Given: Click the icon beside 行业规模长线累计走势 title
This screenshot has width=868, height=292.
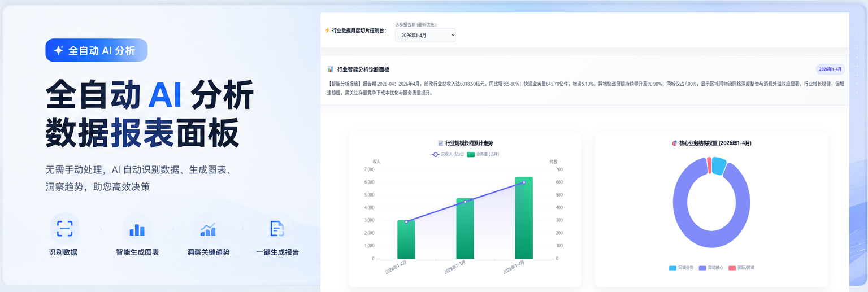Looking at the screenshot, I should pyautogui.click(x=441, y=143).
